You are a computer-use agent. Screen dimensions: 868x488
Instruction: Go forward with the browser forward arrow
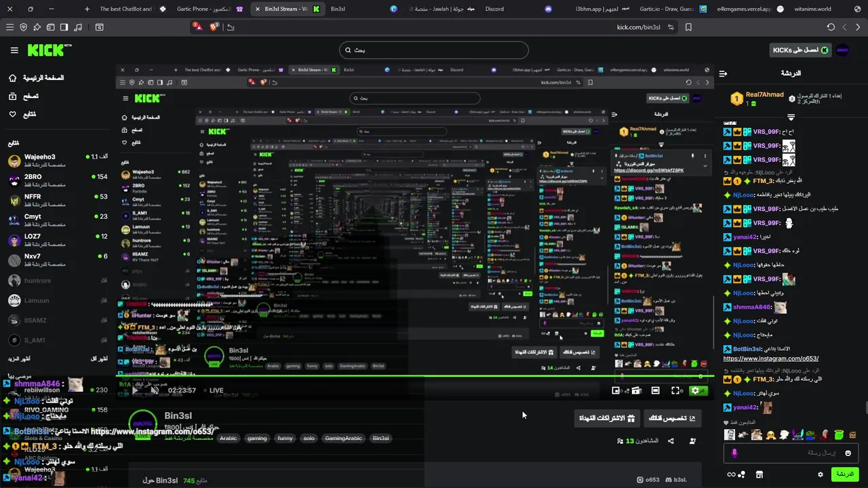[858, 27]
